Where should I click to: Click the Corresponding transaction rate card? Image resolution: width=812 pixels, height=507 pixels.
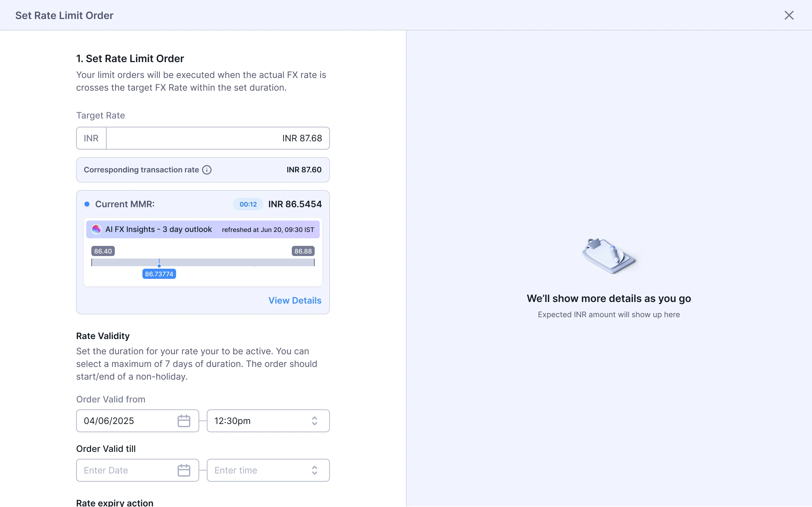pos(203,170)
